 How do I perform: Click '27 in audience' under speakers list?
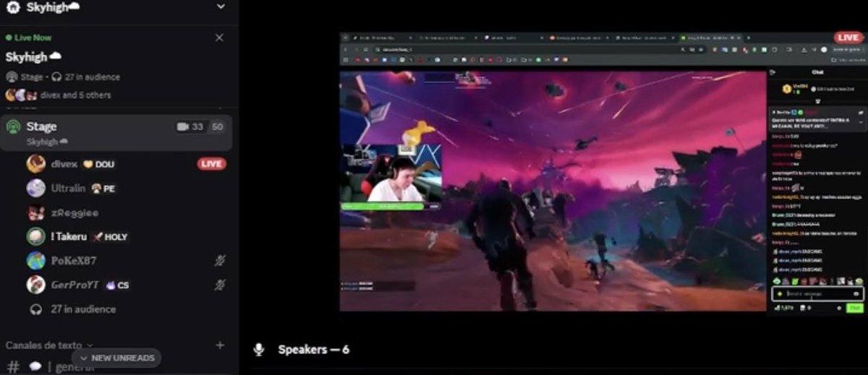click(x=82, y=309)
